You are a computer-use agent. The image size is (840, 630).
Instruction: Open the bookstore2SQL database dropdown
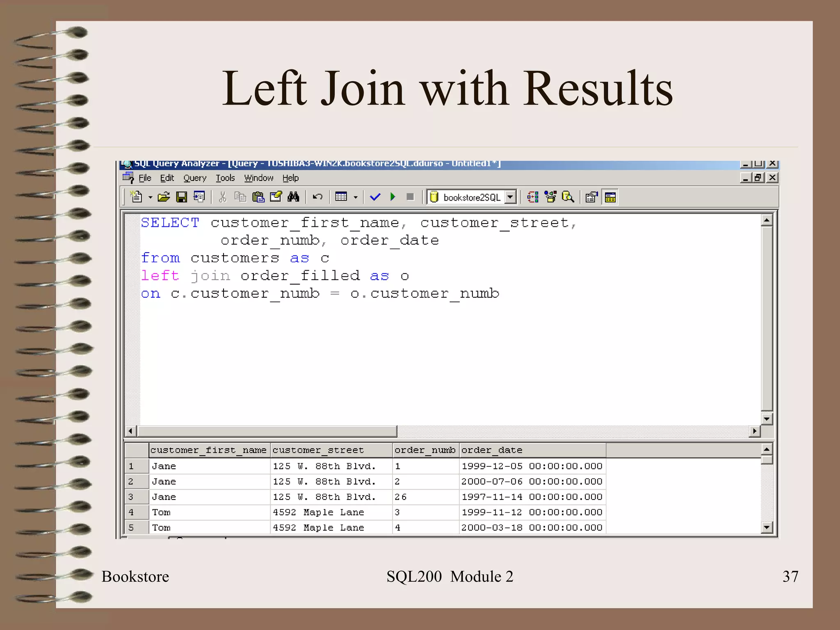click(510, 197)
